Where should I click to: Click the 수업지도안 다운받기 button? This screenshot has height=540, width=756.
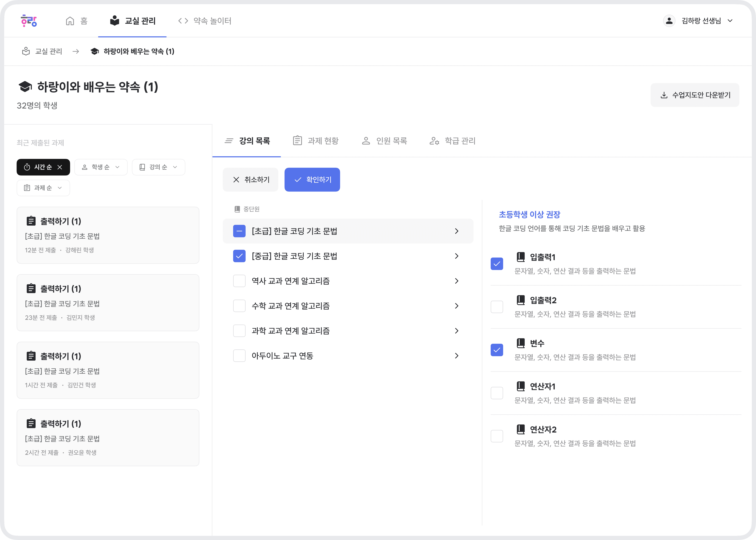[695, 95]
